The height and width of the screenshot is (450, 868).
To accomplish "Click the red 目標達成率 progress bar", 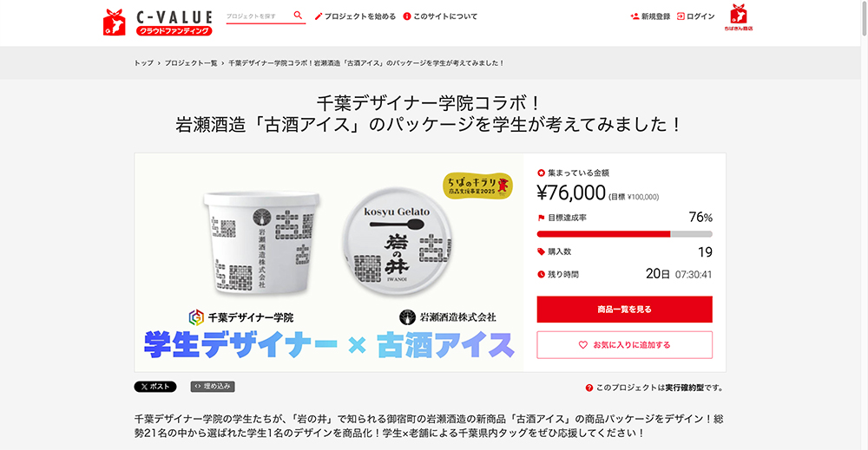I will (624, 234).
